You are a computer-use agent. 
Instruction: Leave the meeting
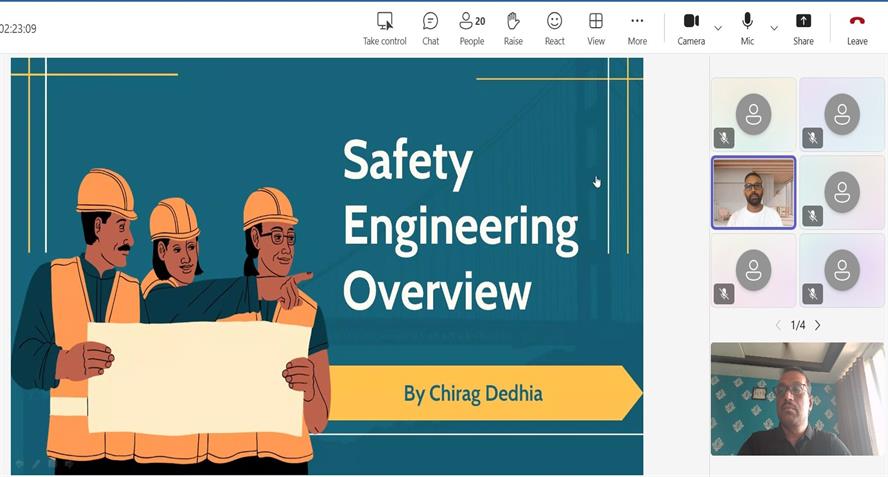tap(857, 28)
